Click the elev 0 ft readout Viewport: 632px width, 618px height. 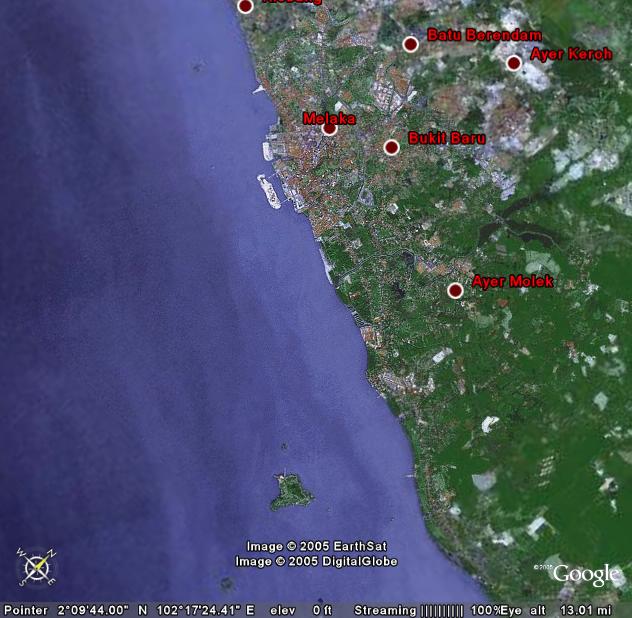pos(300,610)
